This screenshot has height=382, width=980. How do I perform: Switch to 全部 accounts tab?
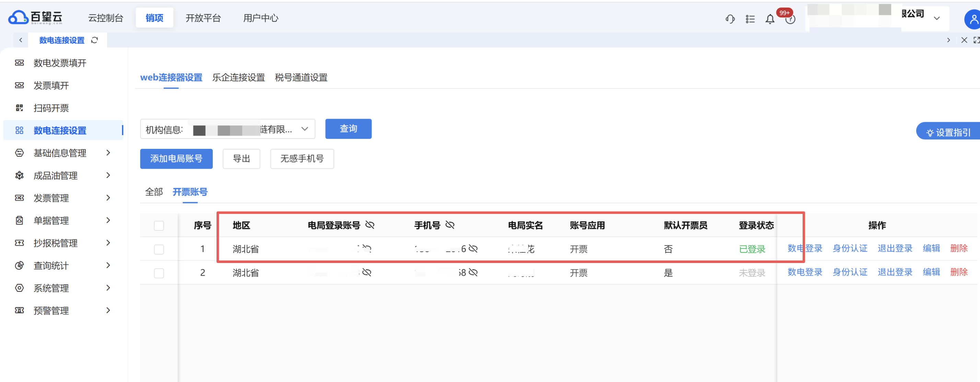click(154, 192)
